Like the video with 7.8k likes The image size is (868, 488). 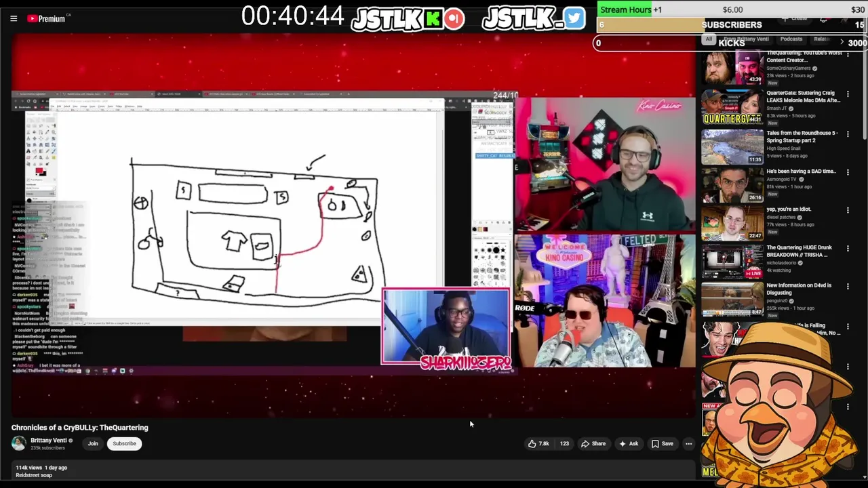(x=540, y=444)
